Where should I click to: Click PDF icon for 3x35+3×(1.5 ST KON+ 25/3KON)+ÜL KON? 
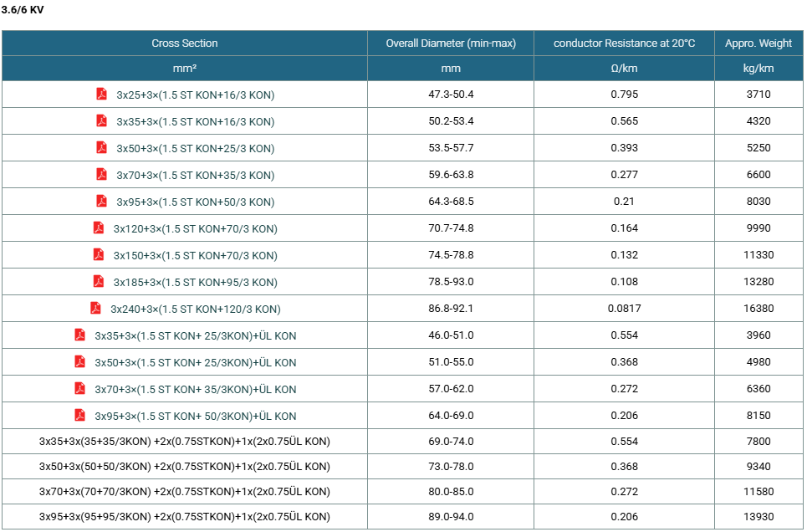click(79, 335)
